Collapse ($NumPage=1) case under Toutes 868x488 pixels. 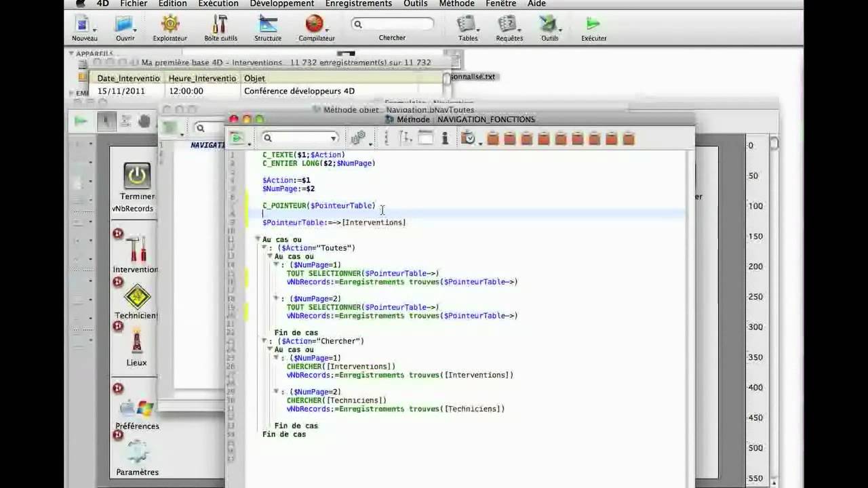click(x=276, y=265)
